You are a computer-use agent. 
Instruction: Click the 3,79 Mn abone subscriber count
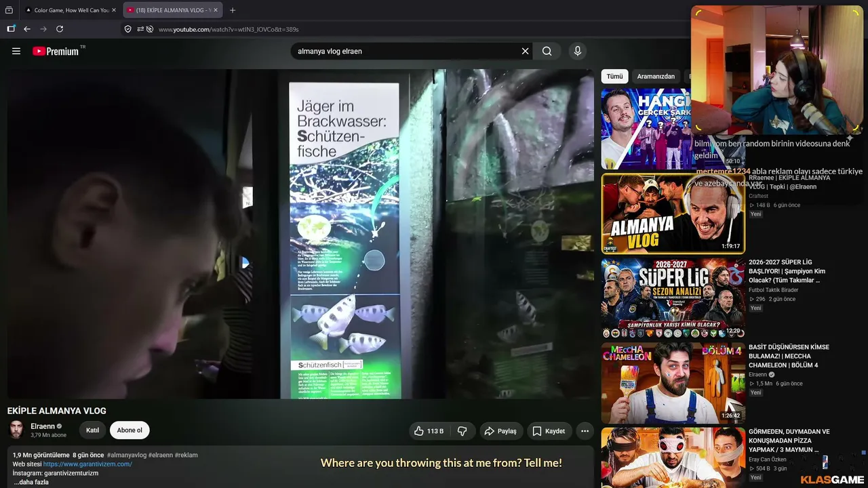(x=48, y=435)
